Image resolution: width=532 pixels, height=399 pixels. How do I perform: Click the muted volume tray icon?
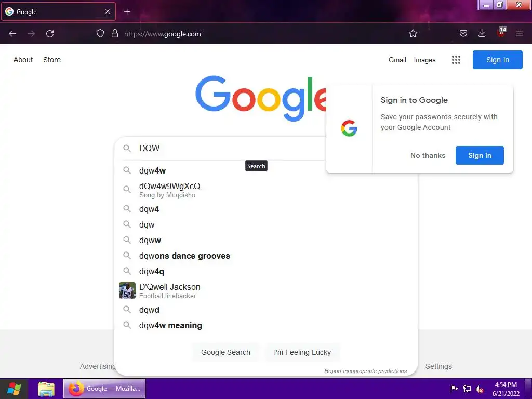[480, 389]
